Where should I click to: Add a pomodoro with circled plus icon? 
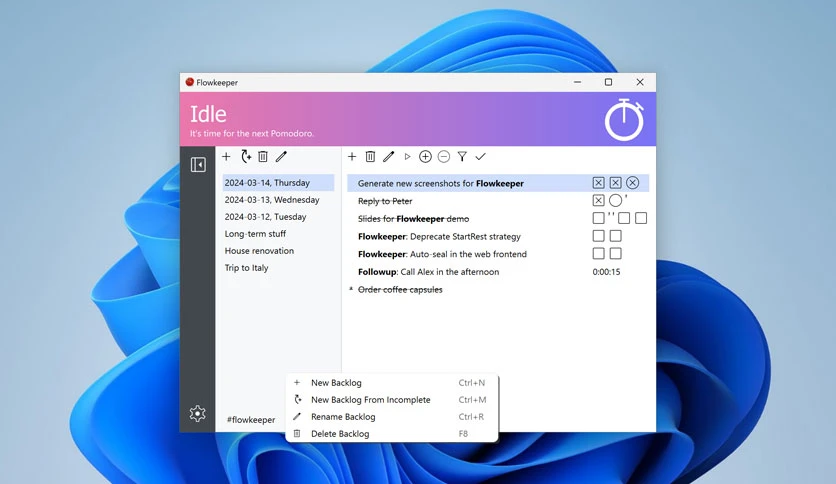coord(425,156)
